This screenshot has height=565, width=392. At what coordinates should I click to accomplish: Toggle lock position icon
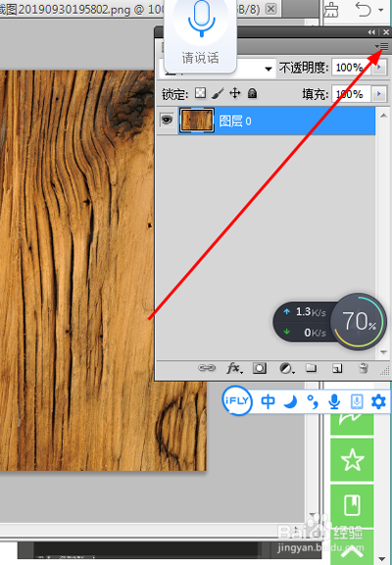[234, 93]
